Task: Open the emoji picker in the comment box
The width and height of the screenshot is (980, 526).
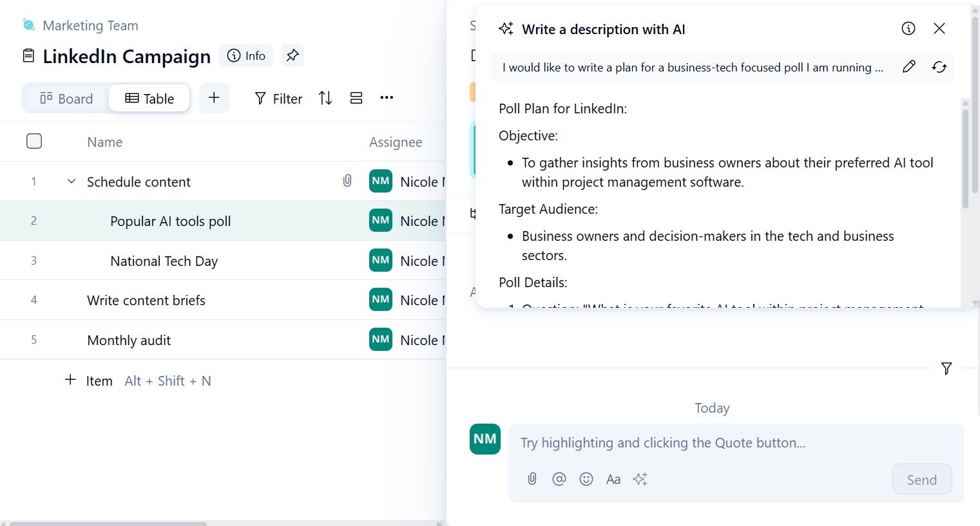Action: coord(586,479)
